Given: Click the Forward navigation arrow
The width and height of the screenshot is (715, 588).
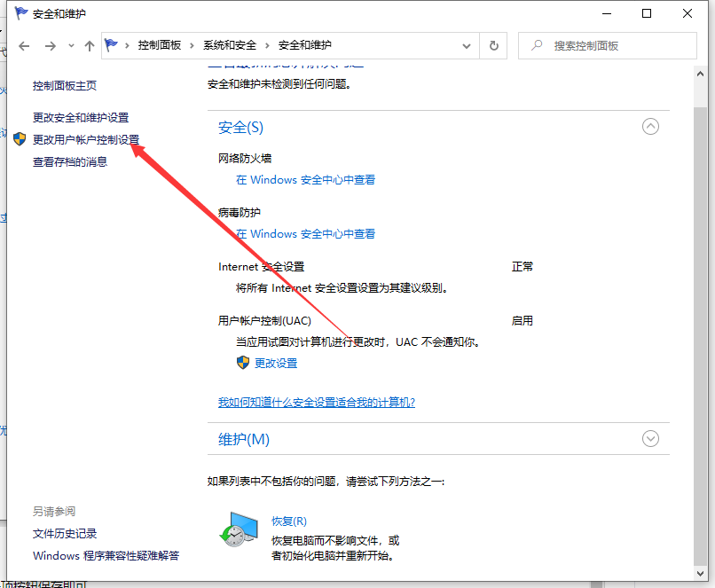Looking at the screenshot, I should (51, 45).
